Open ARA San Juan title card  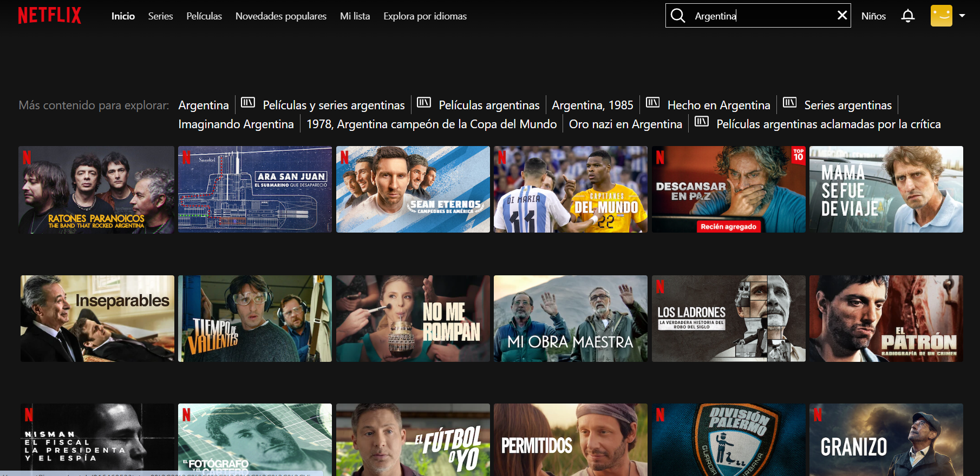tap(255, 189)
